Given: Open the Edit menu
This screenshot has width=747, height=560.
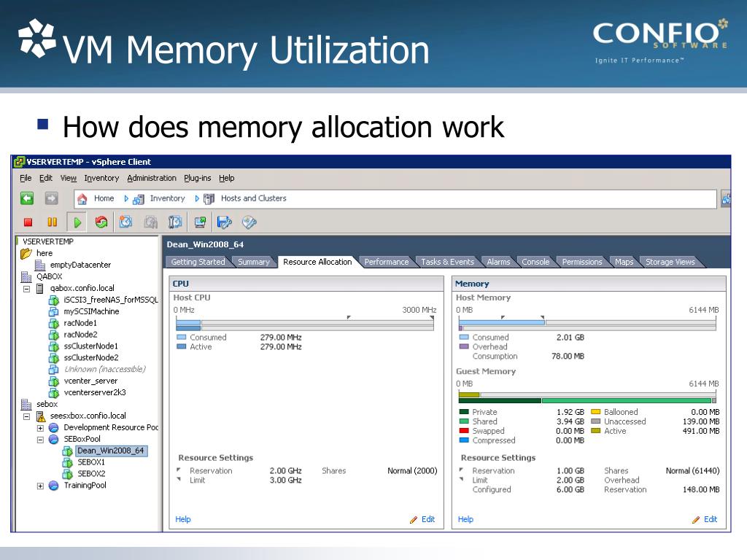Looking at the screenshot, I should pyautogui.click(x=46, y=178).
